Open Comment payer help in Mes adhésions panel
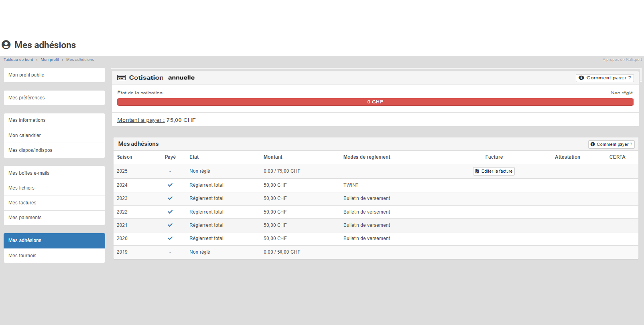This screenshot has width=644, height=325. coord(611,144)
